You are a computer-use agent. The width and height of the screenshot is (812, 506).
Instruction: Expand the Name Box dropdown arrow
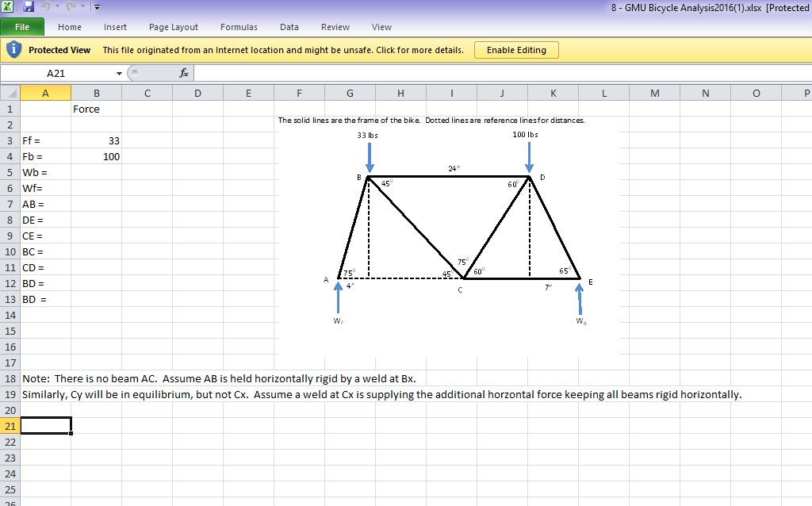pos(119,74)
